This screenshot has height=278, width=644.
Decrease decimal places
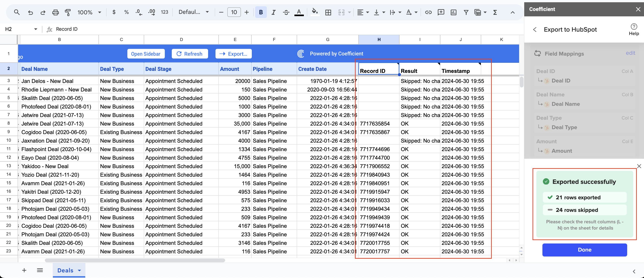click(139, 12)
